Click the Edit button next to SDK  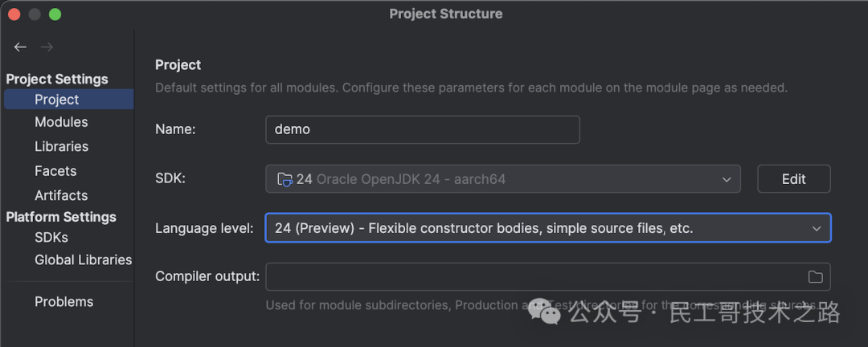794,179
